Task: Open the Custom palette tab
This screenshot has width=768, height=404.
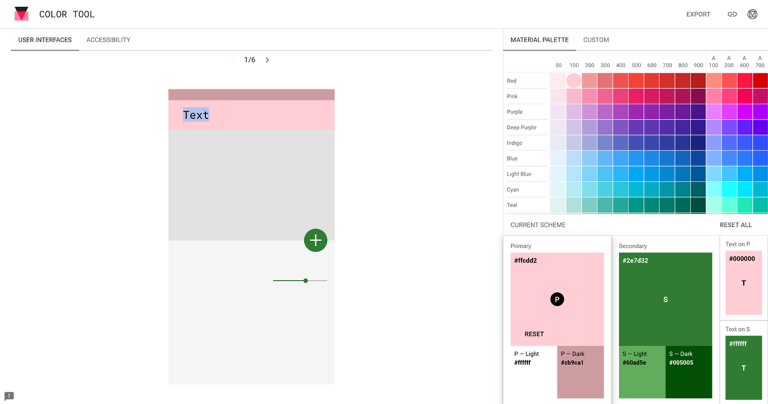Action: 596,40
